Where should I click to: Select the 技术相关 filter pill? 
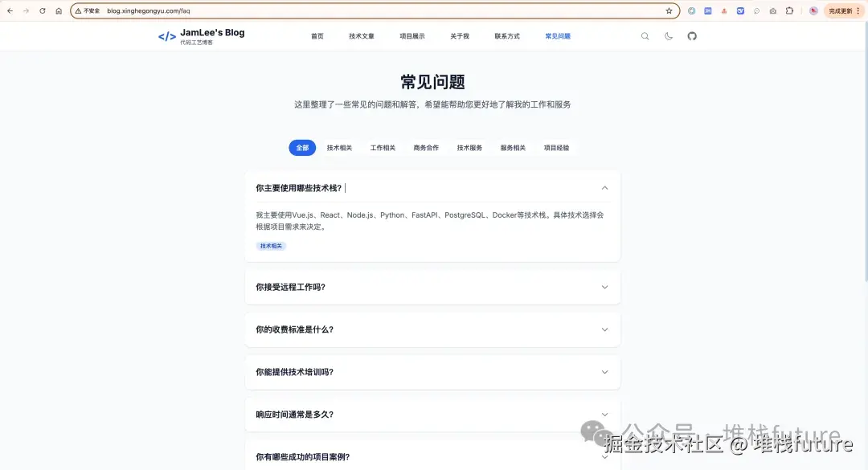[x=338, y=148]
